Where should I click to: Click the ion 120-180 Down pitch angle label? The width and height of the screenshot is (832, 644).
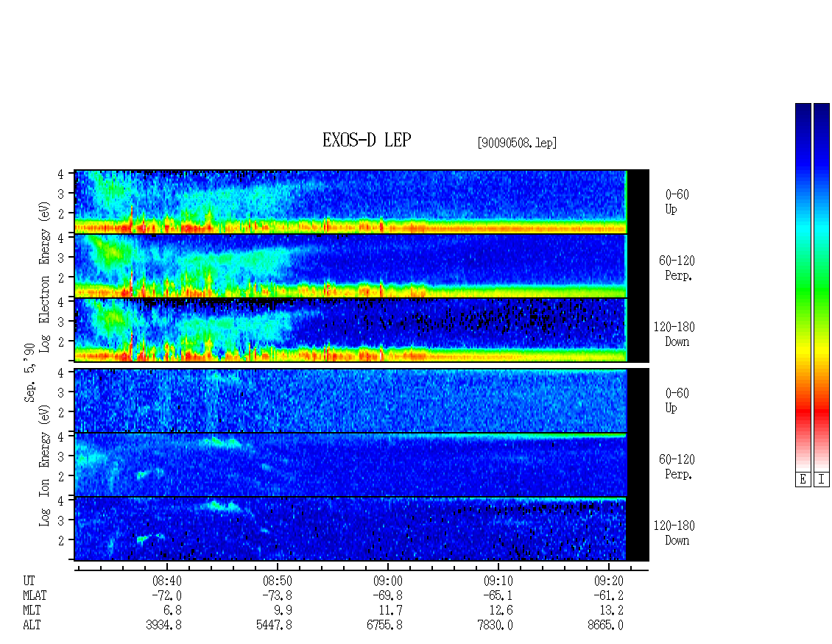point(674,533)
